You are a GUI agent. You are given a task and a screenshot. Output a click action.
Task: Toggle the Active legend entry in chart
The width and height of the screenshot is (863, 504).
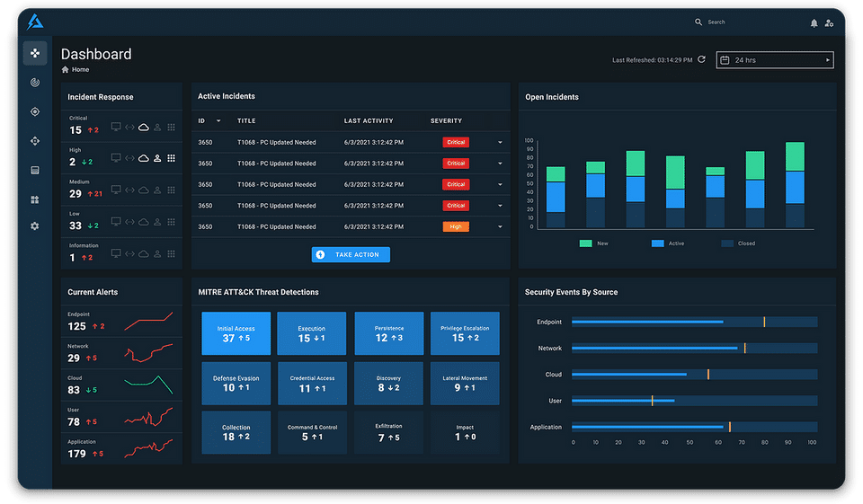point(668,243)
